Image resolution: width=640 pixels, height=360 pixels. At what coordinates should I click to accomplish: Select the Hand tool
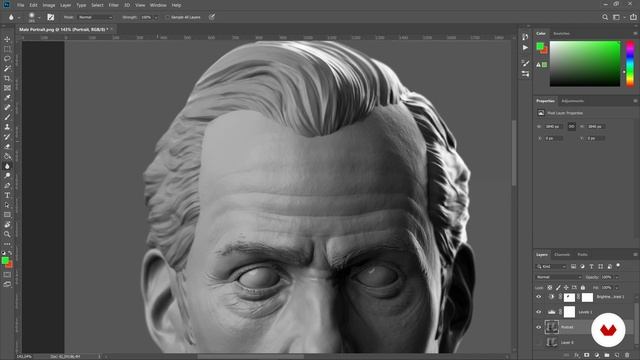(7, 225)
